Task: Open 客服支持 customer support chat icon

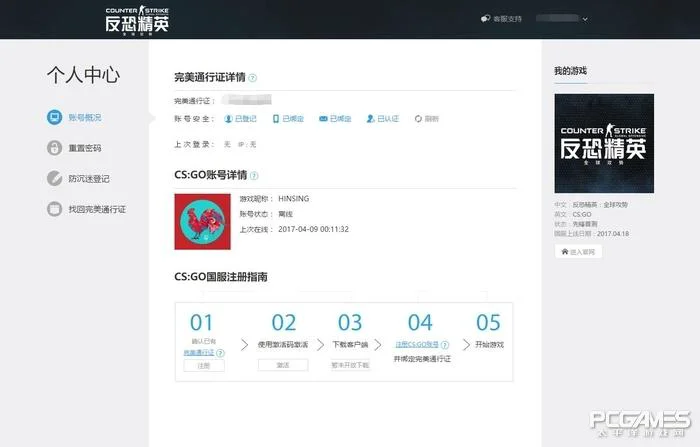Action: [x=485, y=19]
